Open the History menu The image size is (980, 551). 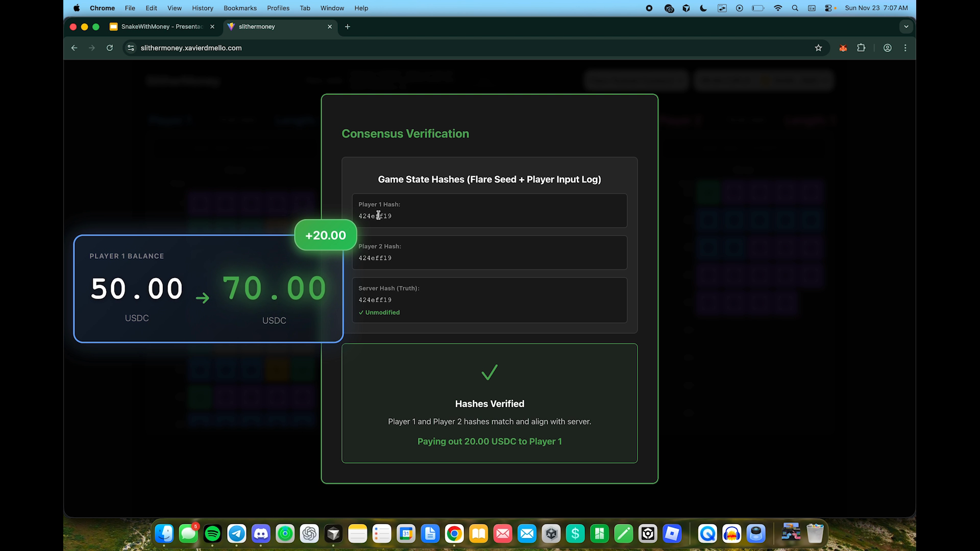coord(202,8)
